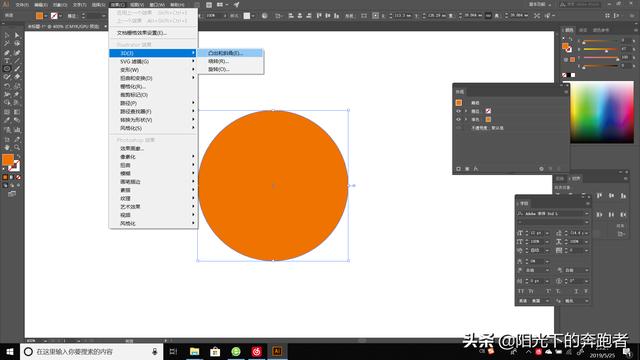Open Task View on taskbar
The image size is (640, 360).
pyautogui.click(x=173, y=351)
